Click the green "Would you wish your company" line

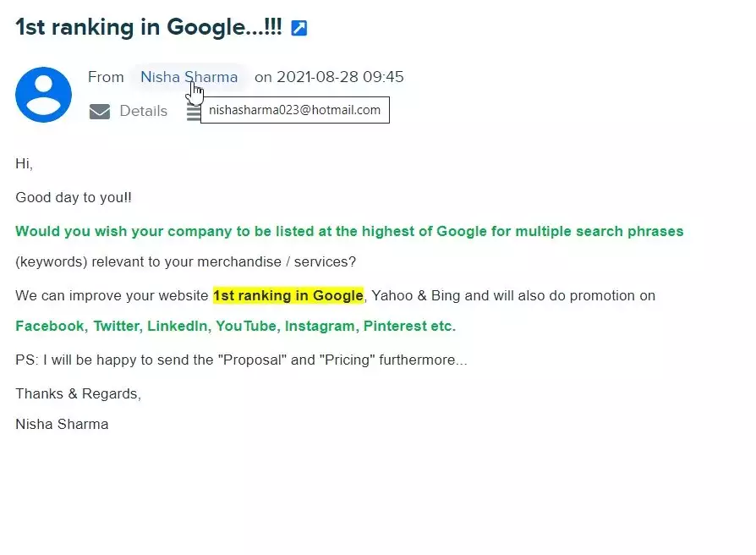[x=349, y=232]
